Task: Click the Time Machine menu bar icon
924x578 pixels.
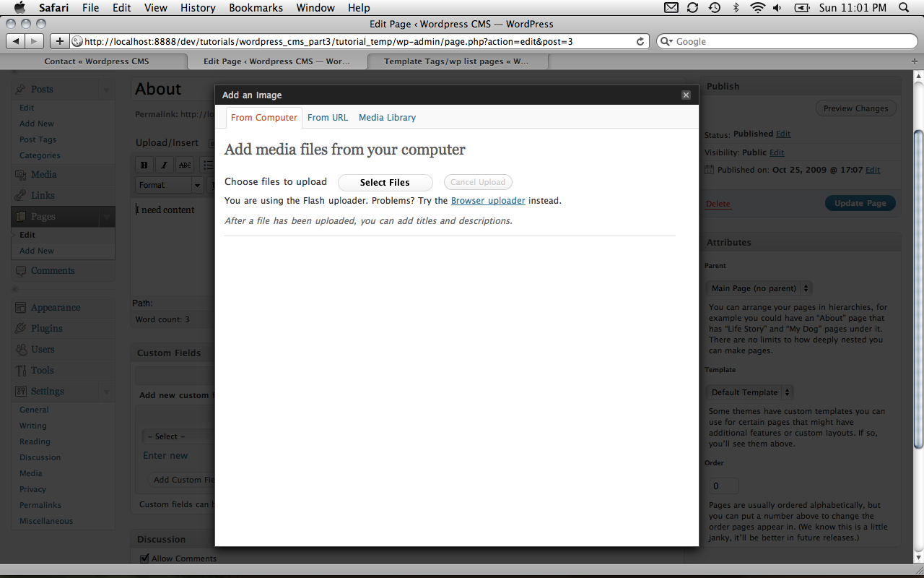Action: click(714, 8)
